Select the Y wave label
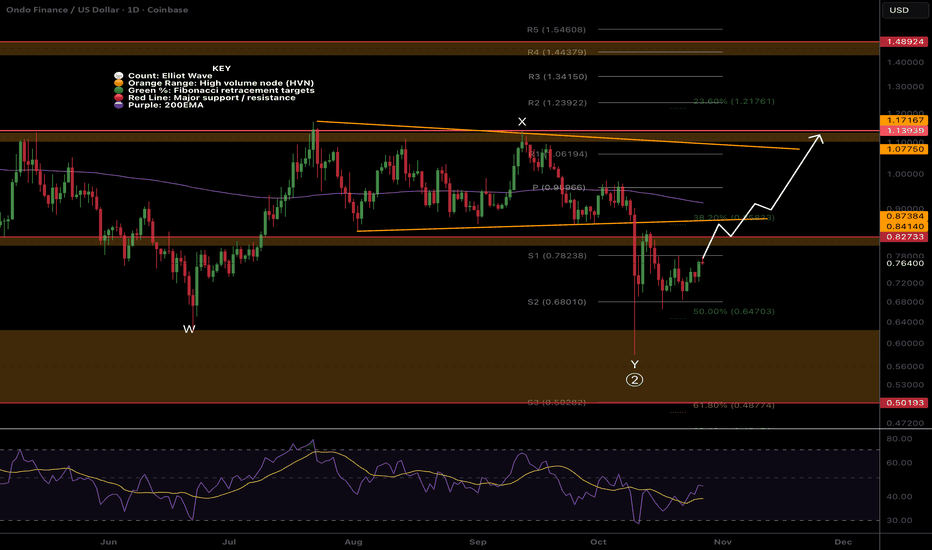 click(634, 363)
